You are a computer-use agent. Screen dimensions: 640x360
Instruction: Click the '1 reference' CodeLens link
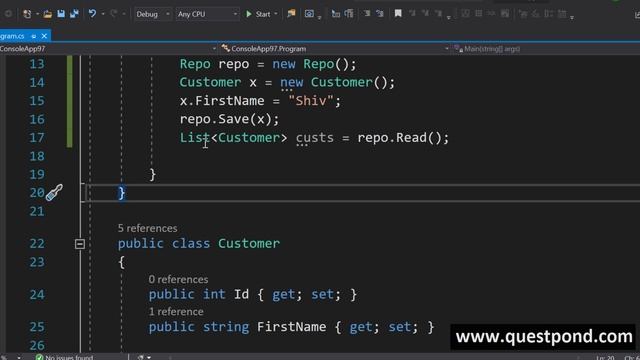click(176, 311)
